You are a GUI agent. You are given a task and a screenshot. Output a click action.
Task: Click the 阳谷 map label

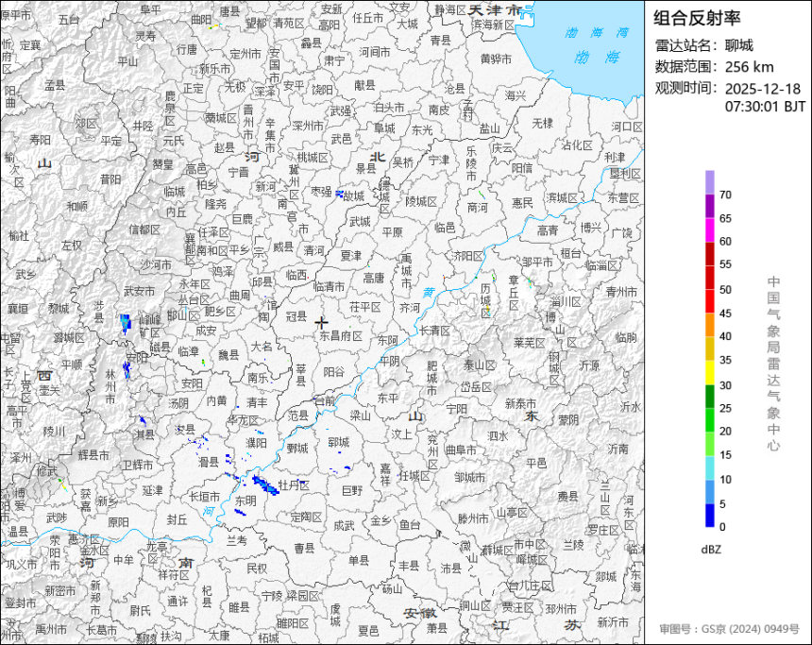pyautogui.click(x=333, y=371)
